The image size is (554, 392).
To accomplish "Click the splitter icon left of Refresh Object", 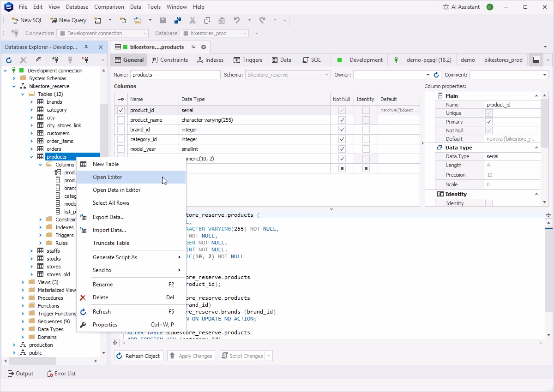I will (x=115, y=343).
